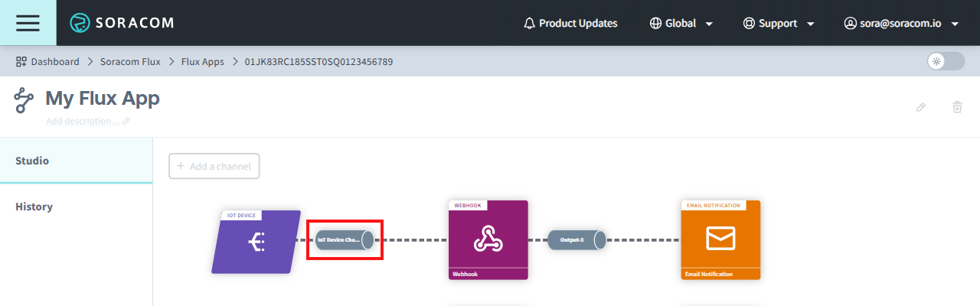Click the Add description link
Screen dimensions: 980x306
point(82,121)
